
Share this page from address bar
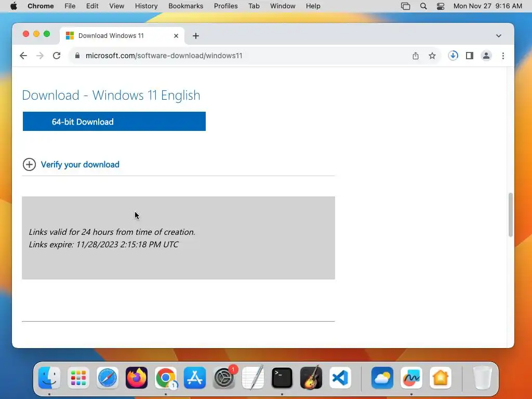point(415,56)
